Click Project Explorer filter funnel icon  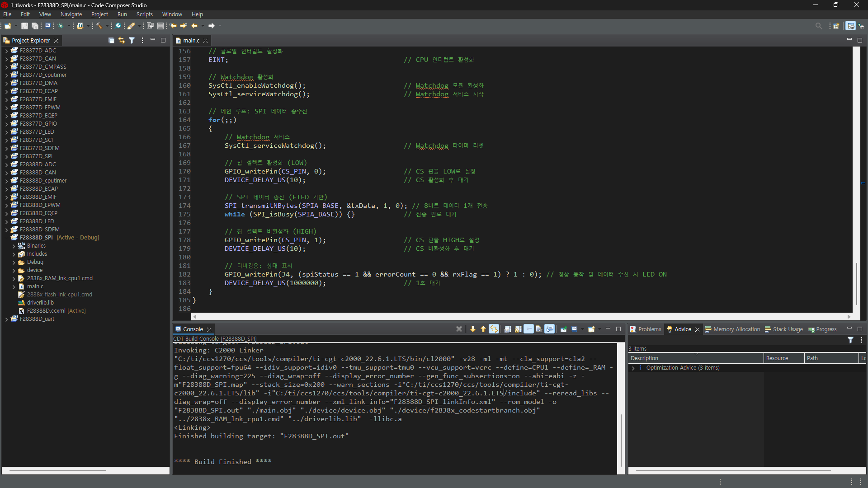pyautogui.click(x=132, y=40)
